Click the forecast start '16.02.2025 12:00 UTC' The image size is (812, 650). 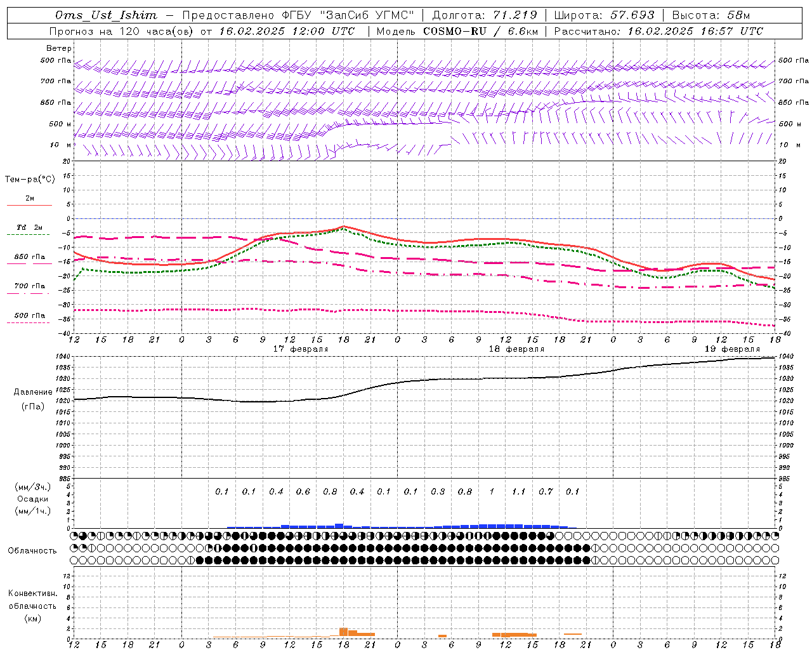click(x=287, y=31)
